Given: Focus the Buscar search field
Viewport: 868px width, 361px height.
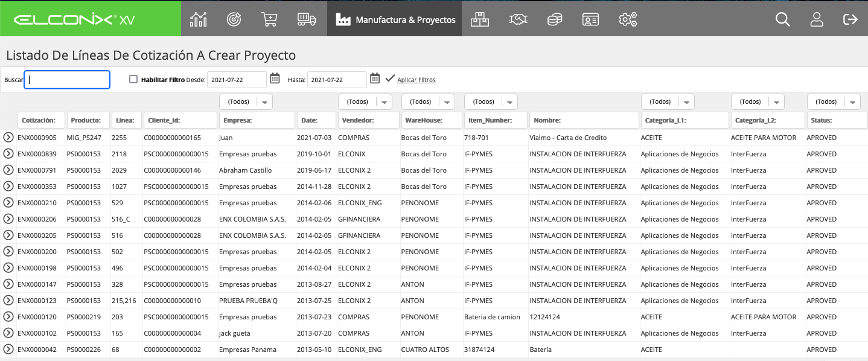Looking at the screenshot, I should [67, 80].
